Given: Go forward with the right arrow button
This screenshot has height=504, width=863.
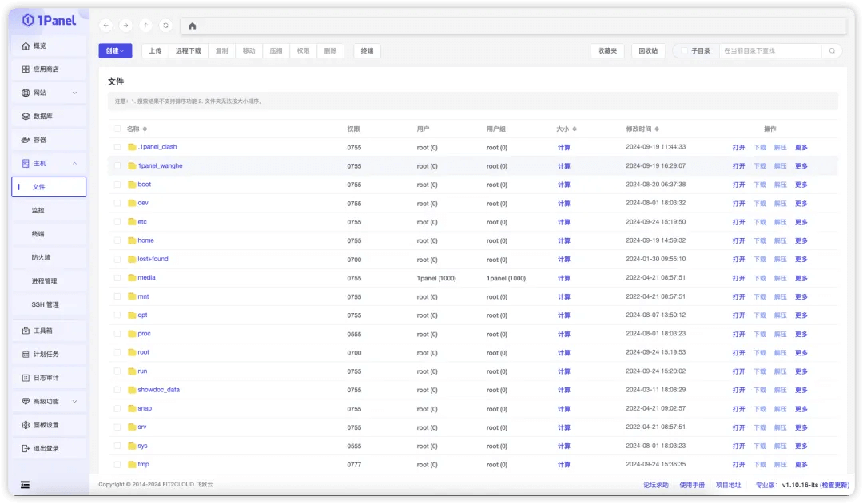Looking at the screenshot, I should click(x=126, y=26).
